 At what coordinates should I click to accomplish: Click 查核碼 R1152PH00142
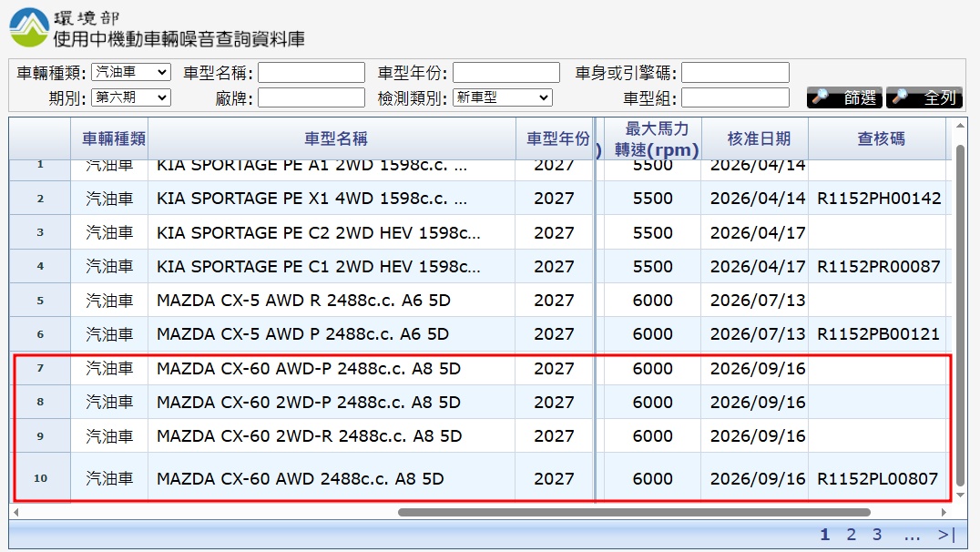[879, 199]
